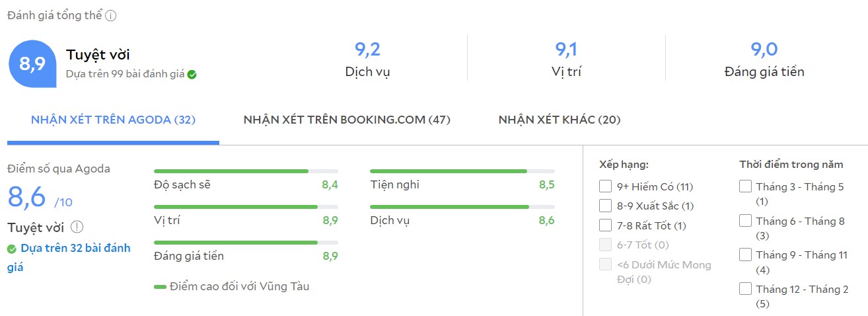Enable the 8-9 Xuất Sắc filter
Image resolution: width=868 pixels, height=316 pixels.
(605, 206)
